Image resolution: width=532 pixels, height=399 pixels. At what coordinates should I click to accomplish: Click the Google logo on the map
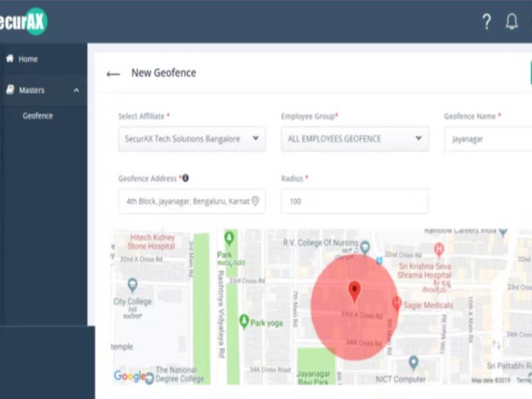point(130,376)
